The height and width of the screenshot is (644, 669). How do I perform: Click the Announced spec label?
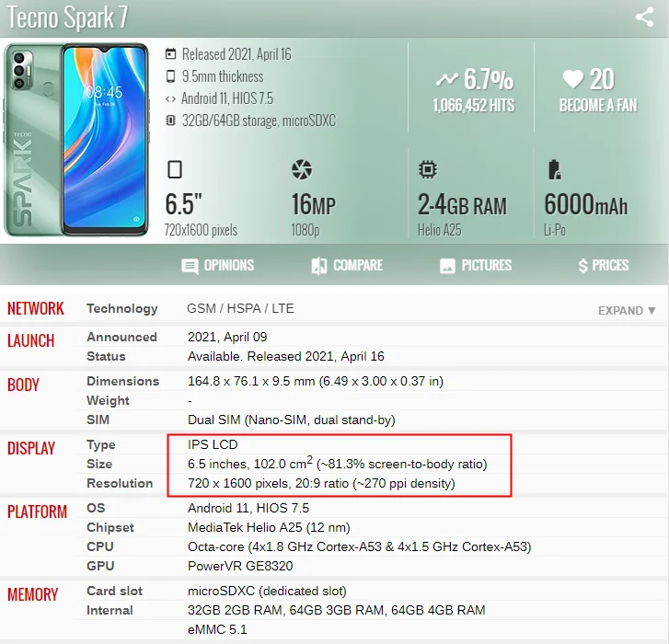[121, 337]
